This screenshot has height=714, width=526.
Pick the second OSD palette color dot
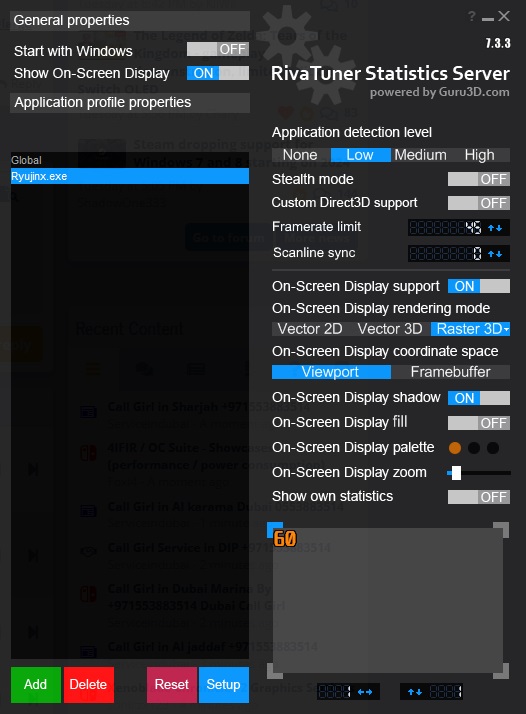pyautogui.click(x=474, y=448)
